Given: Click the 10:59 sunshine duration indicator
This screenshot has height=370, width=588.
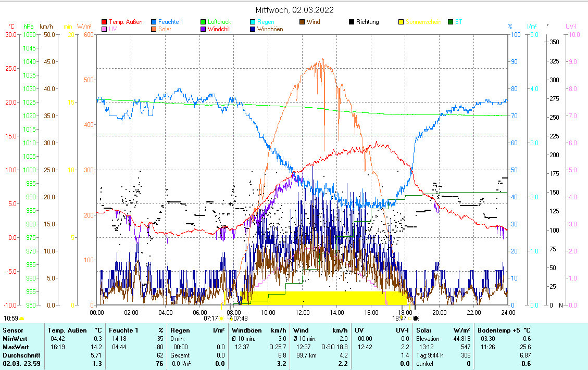Looking at the screenshot, I should (11, 318).
